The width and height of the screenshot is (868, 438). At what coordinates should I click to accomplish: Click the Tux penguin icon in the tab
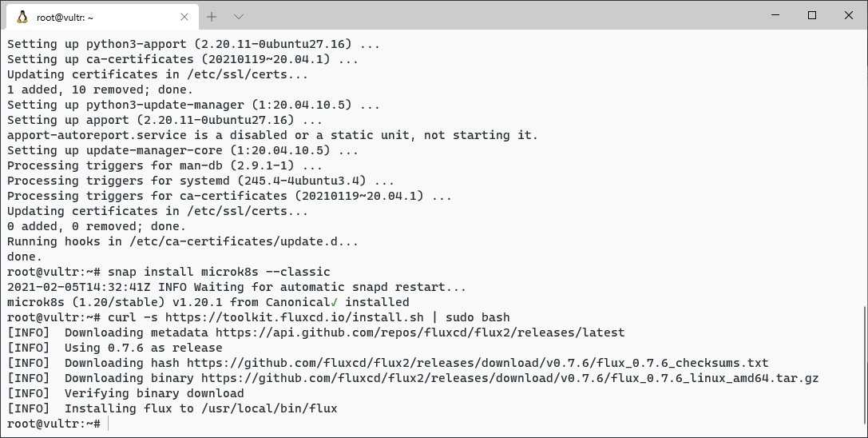point(22,18)
